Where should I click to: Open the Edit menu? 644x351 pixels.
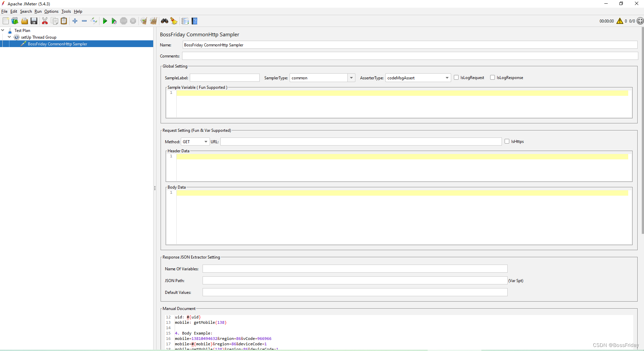click(14, 11)
